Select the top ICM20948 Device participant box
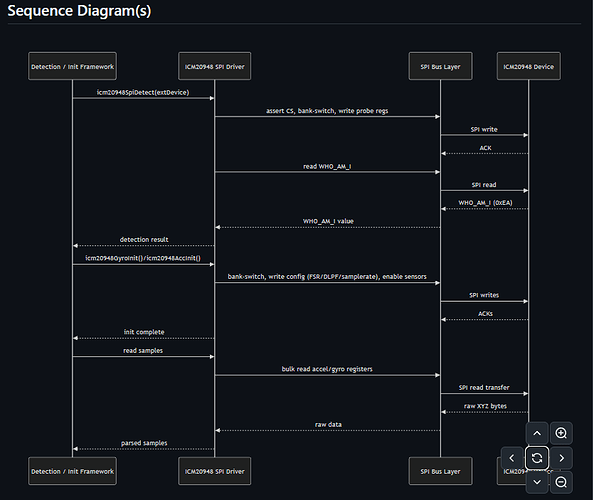Viewport: 593px width, 500px height. pyautogui.click(x=528, y=66)
